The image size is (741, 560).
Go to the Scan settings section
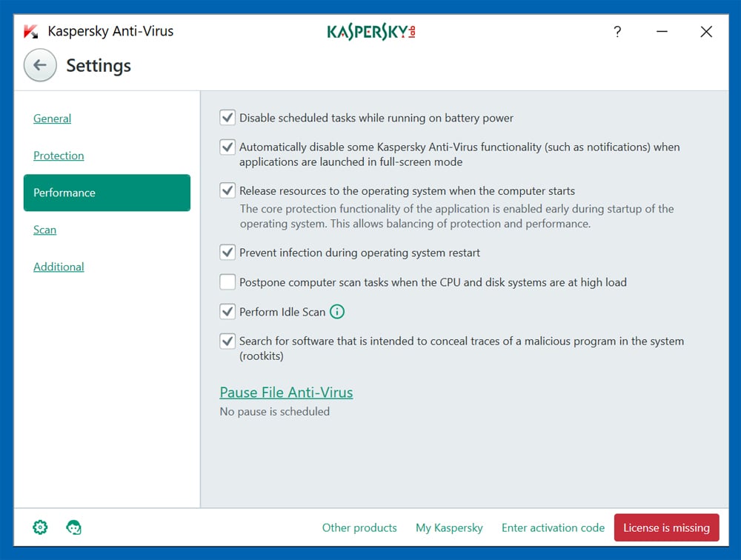[44, 230]
